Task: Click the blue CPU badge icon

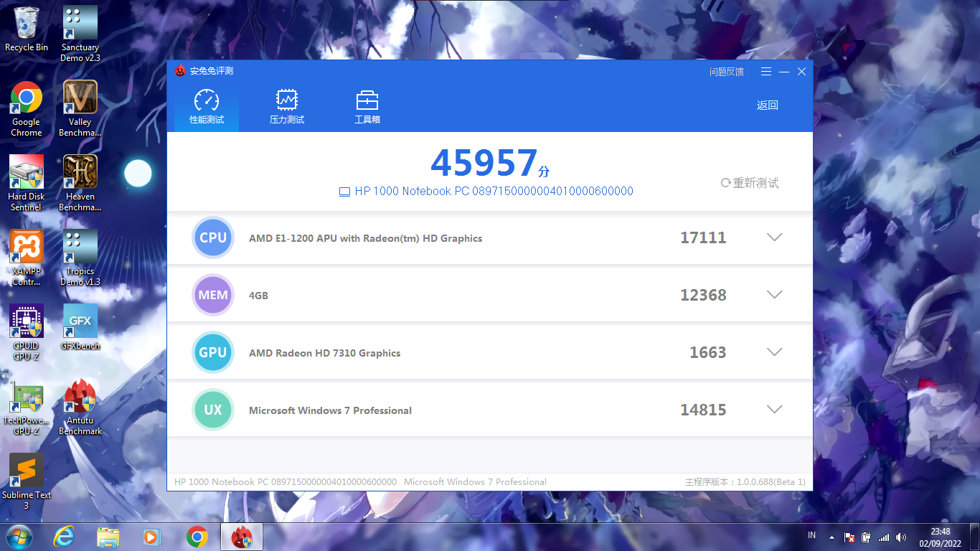Action: click(x=213, y=237)
